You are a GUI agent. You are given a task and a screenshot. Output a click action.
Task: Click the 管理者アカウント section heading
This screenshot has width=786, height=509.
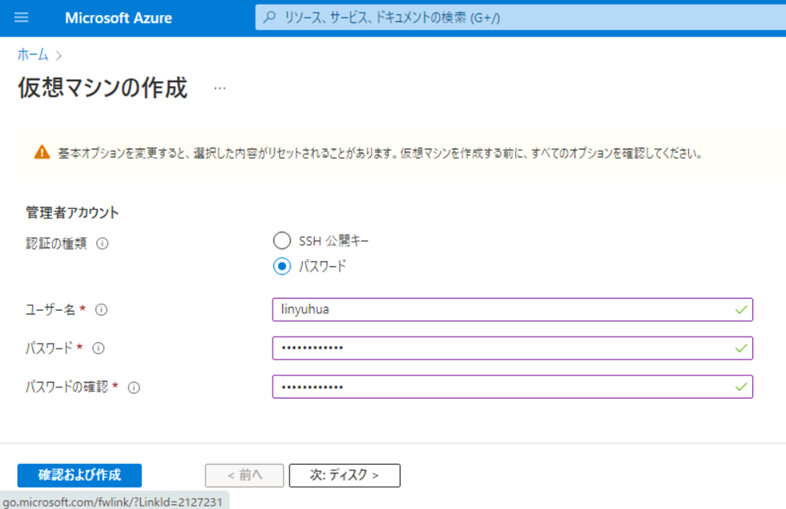click(72, 213)
